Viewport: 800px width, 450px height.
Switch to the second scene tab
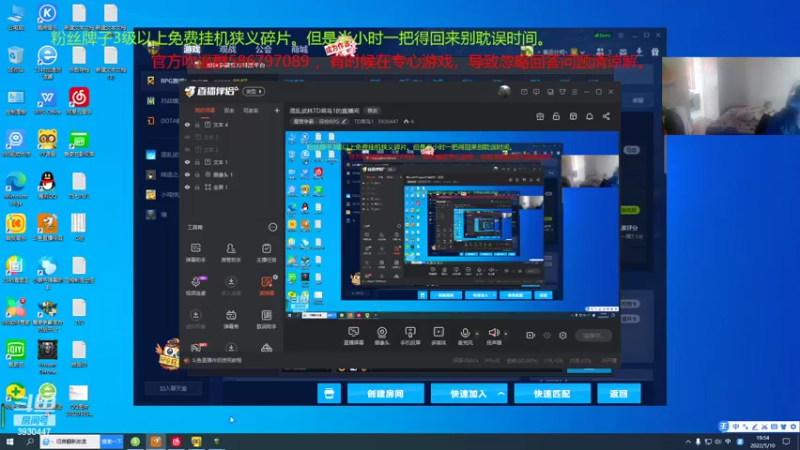click(x=229, y=110)
